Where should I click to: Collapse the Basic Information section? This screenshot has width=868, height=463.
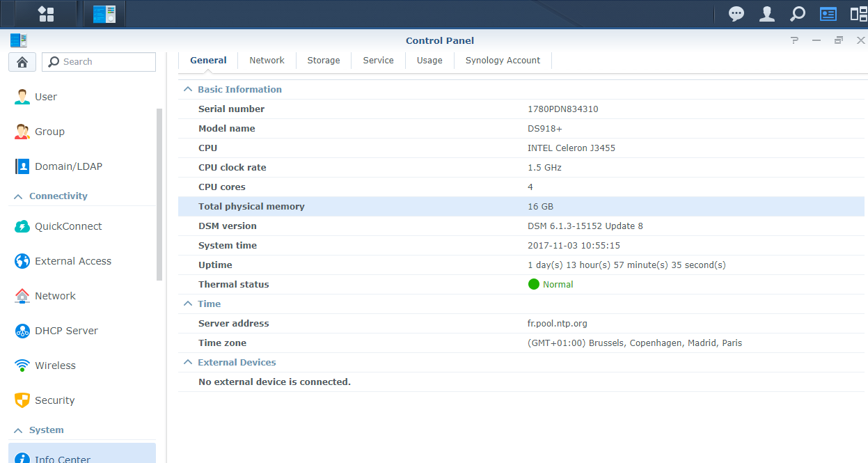pyautogui.click(x=187, y=89)
